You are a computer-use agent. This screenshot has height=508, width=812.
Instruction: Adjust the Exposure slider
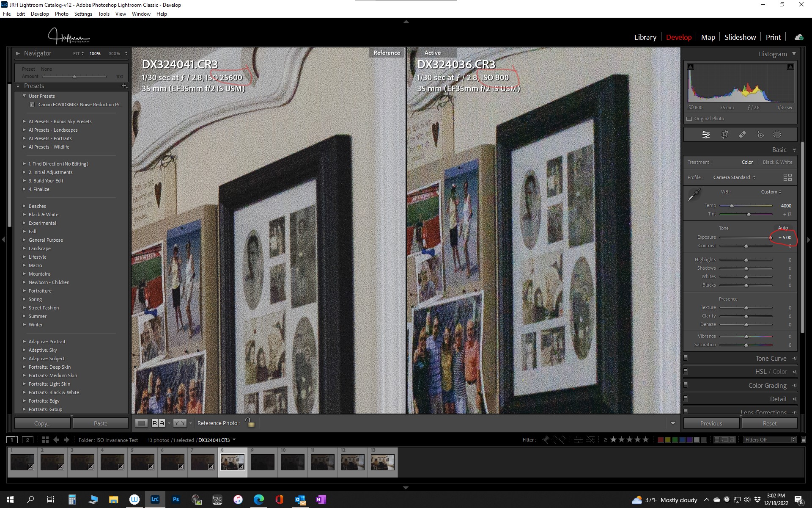(x=770, y=237)
